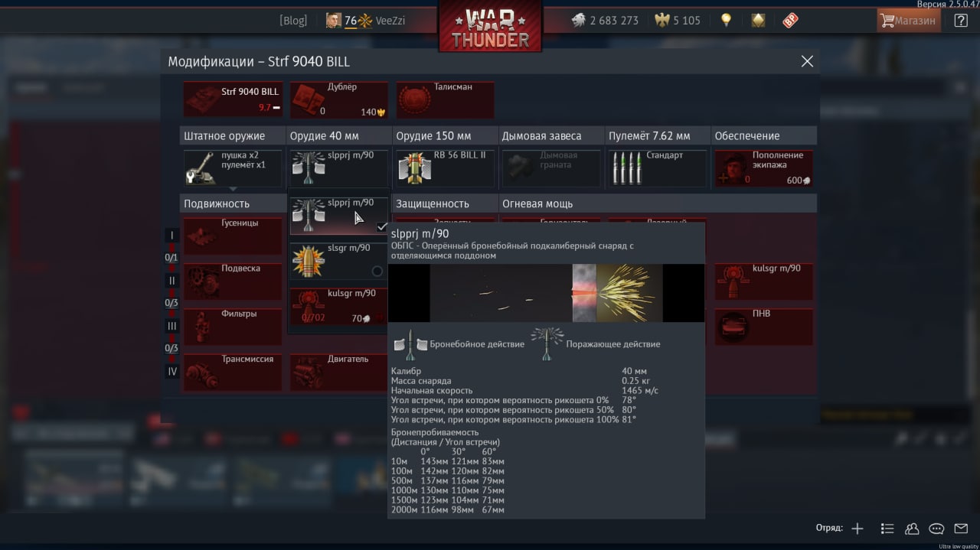Click the Калибр 40 мм value
The width and height of the screenshot is (980, 550).
point(634,371)
